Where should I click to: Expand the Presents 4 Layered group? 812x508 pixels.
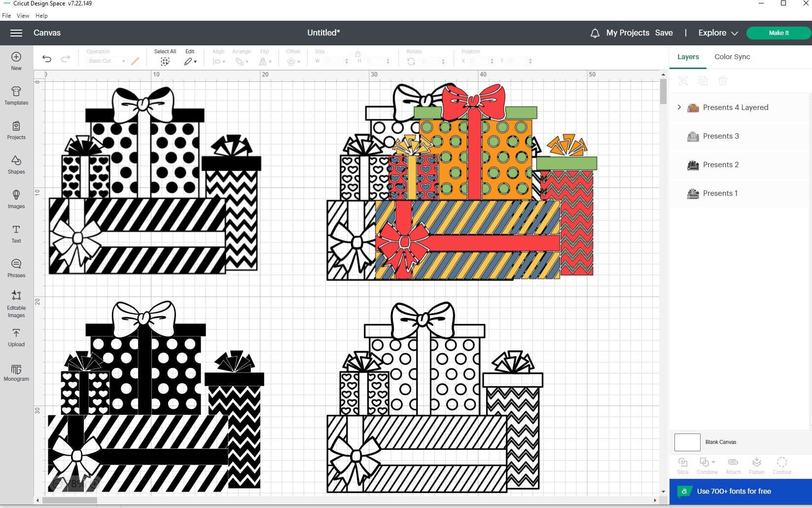tap(679, 107)
